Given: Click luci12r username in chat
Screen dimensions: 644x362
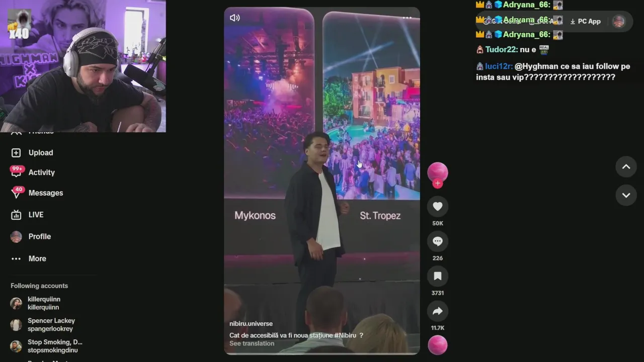Looking at the screenshot, I should [x=499, y=66].
